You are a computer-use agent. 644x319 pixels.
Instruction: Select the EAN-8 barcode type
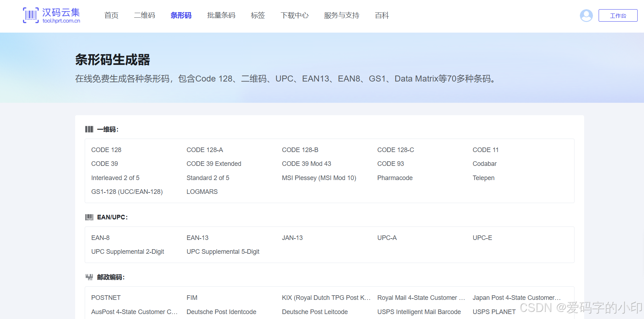100,238
